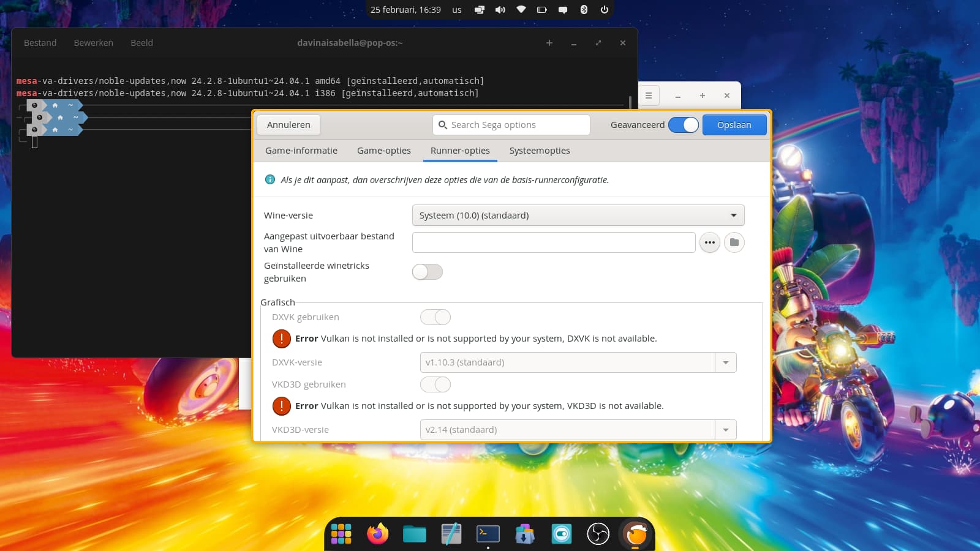The height and width of the screenshot is (551, 980).
Task: Click the Opslaan button
Action: click(x=734, y=125)
